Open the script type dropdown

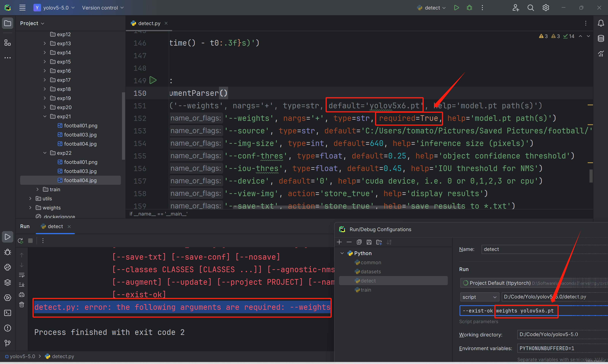click(480, 297)
